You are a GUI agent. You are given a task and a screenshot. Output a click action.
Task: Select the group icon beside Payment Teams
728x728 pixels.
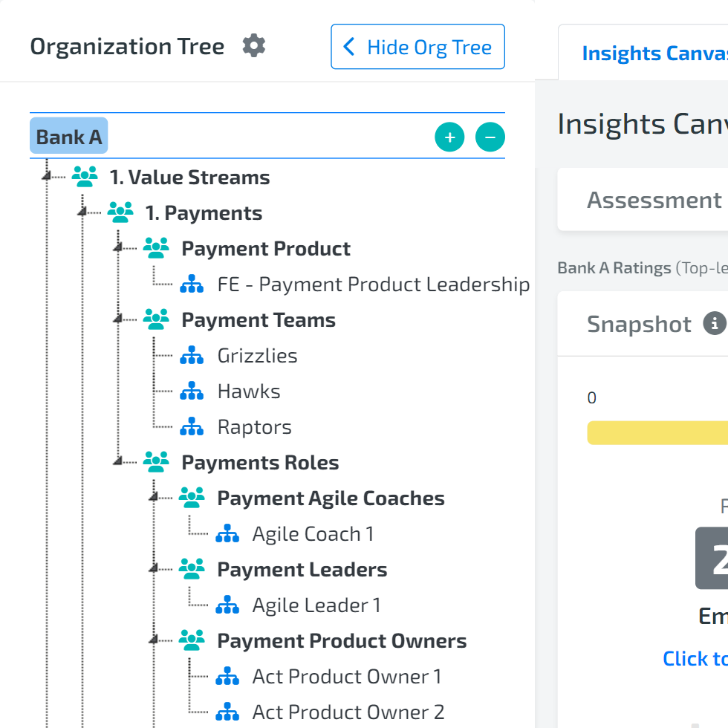(x=157, y=319)
